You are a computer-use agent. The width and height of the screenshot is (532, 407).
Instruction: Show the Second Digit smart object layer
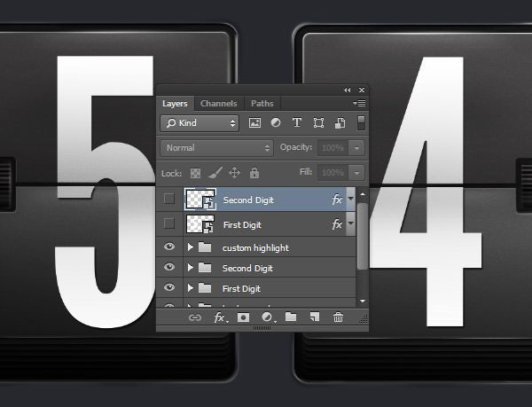click(169, 200)
